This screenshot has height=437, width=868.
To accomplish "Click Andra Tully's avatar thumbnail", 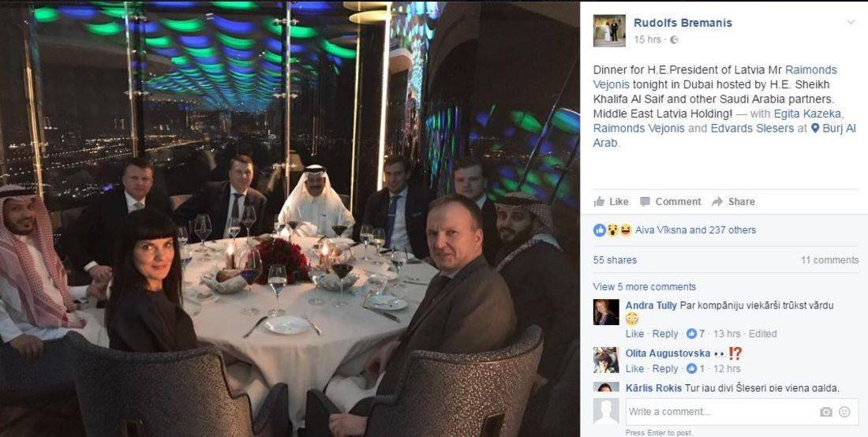I will (606, 312).
